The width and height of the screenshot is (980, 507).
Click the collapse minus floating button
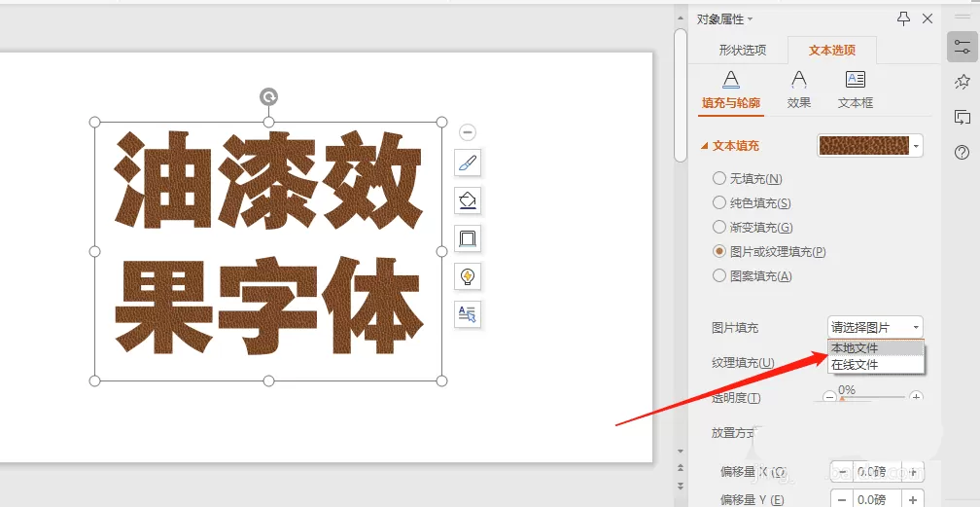pos(468,132)
